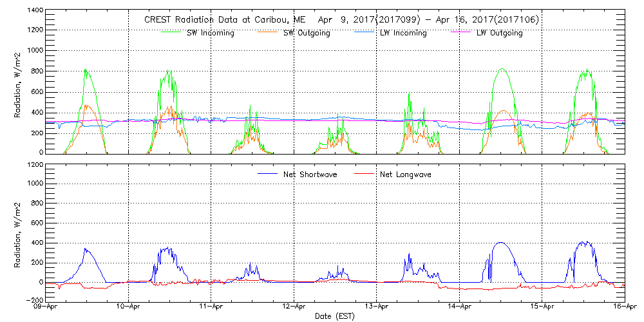
Task: Select the 15-Apr date on the x-axis
Action: tap(542, 307)
